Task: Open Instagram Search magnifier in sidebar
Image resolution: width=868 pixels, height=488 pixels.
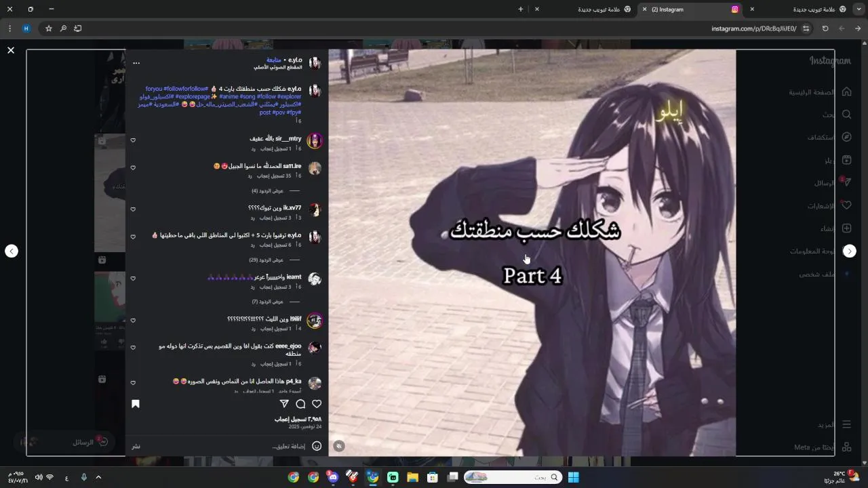Action: 846,115
